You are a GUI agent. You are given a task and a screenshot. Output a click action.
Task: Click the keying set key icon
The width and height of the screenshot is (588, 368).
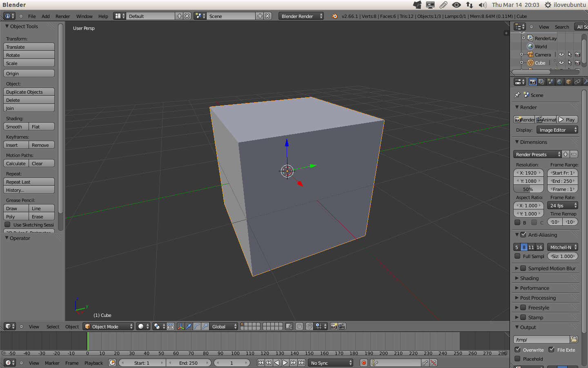(x=375, y=363)
